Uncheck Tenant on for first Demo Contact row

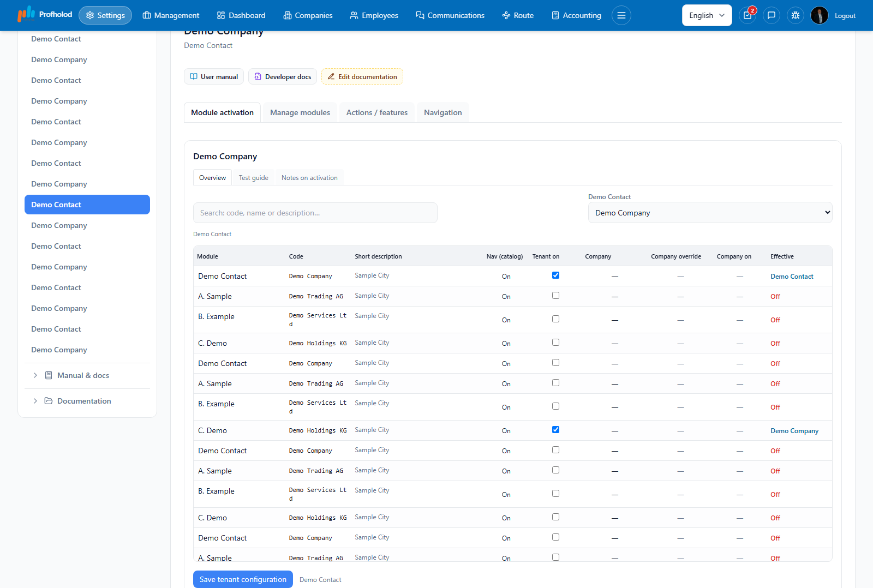tap(555, 275)
